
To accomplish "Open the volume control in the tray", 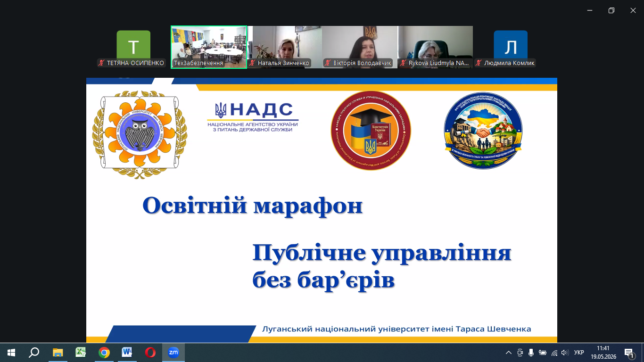I will click(565, 353).
